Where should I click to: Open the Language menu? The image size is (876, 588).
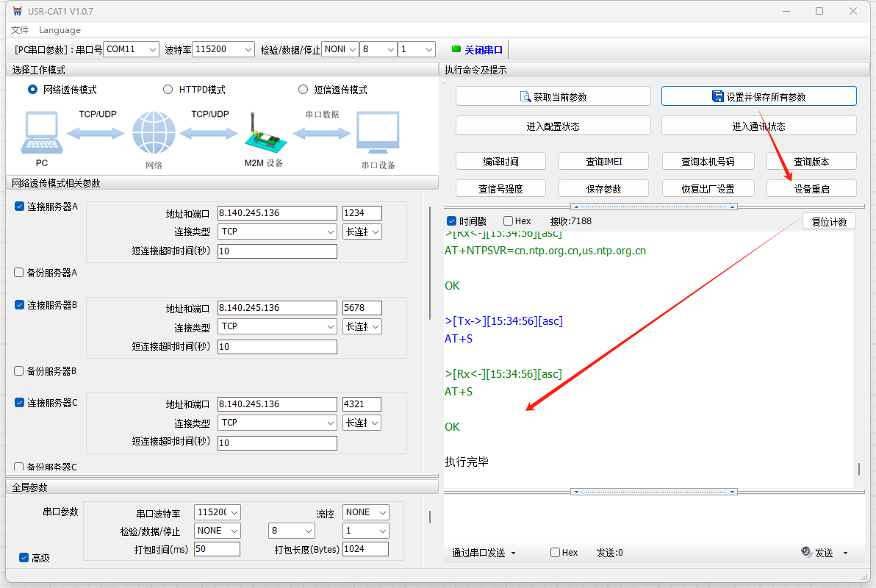point(60,30)
